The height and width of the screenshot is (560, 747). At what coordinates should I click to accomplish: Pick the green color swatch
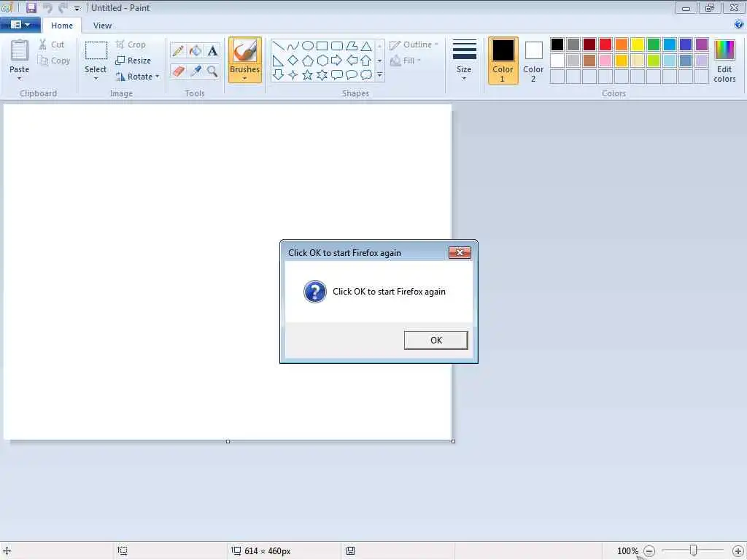point(654,44)
